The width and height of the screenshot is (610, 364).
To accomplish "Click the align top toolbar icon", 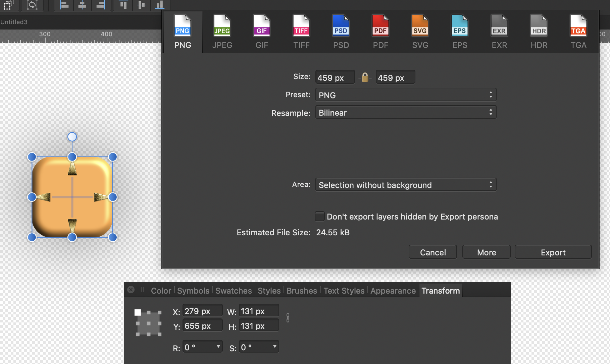I will point(123,5).
